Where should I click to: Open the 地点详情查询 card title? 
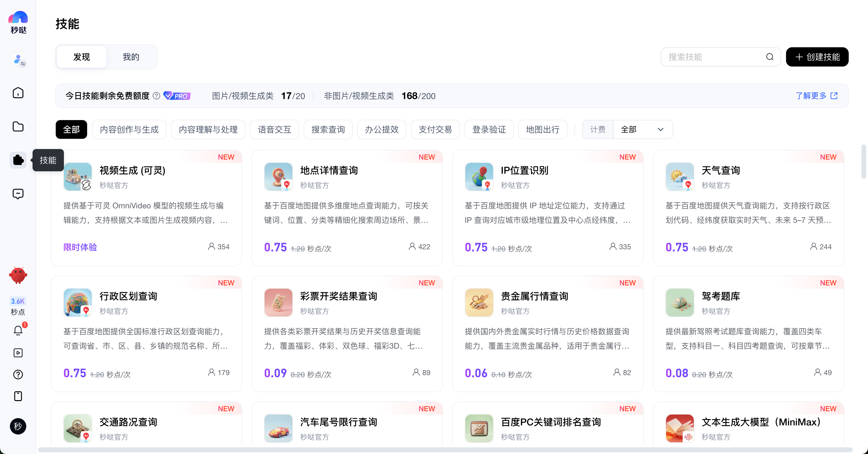pos(329,170)
